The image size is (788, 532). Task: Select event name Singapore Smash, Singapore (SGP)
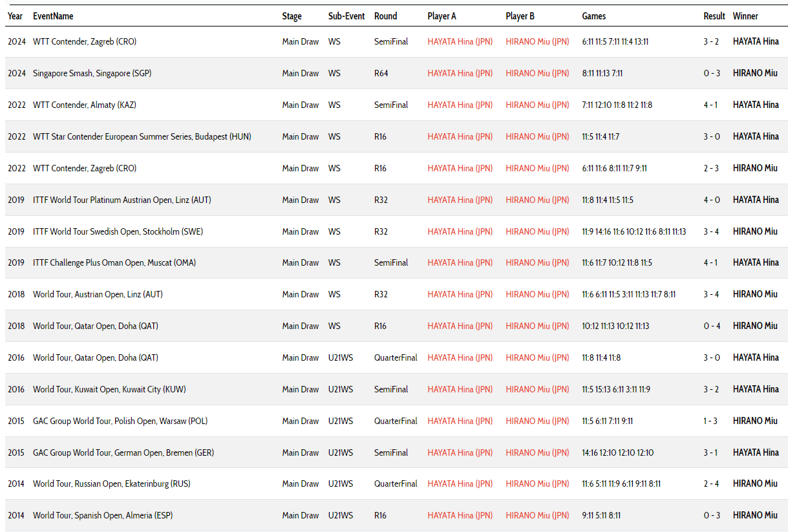point(92,73)
